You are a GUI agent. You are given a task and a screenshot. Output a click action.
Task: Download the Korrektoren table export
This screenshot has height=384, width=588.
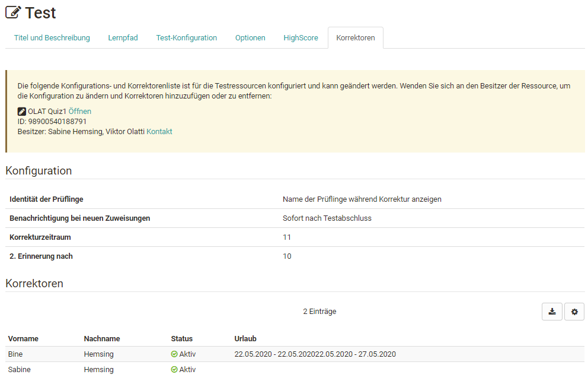[x=551, y=311]
